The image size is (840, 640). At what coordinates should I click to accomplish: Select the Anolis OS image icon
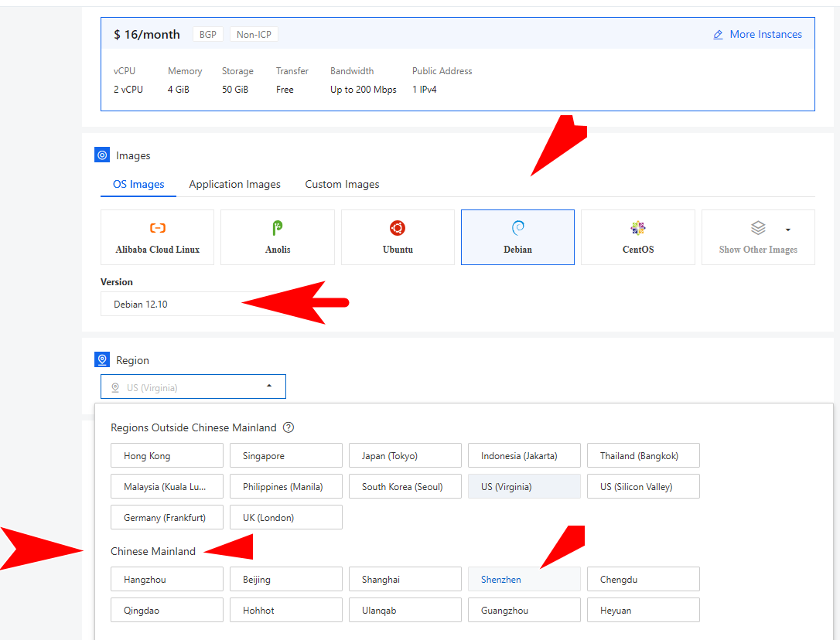[278, 228]
